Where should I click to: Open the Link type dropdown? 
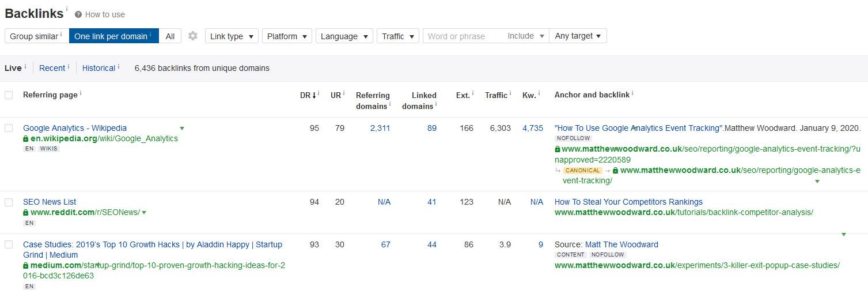point(232,36)
